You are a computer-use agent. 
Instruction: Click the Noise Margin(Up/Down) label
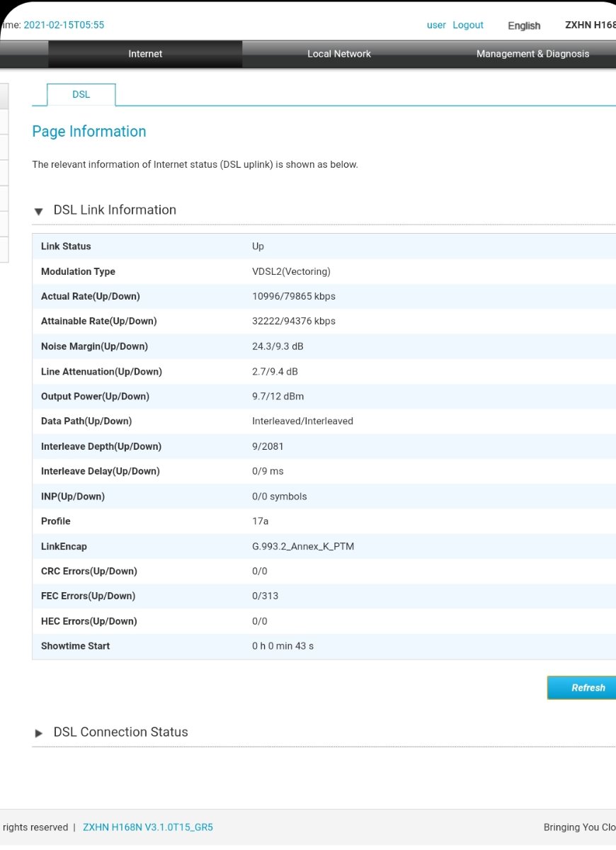[x=94, y=346]
